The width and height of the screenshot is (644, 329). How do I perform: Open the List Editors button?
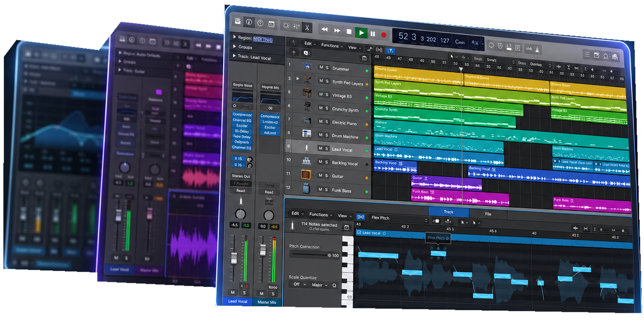click(587, 55)
